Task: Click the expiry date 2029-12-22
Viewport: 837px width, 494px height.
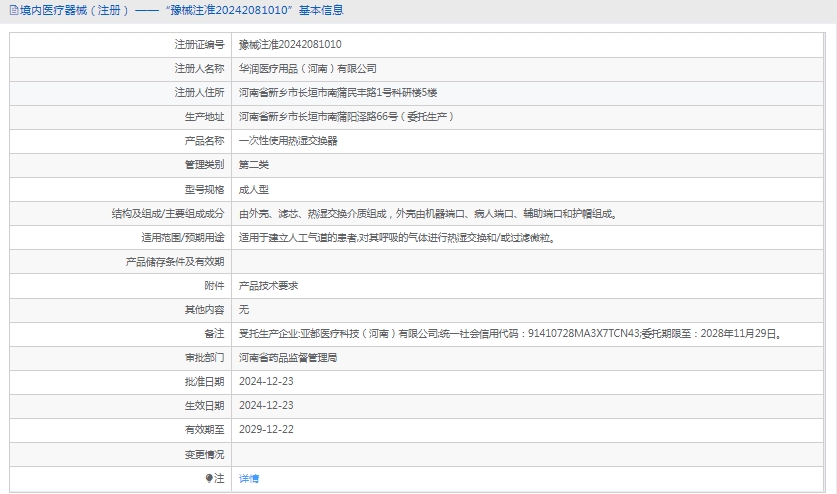Action: coord(266,429)
